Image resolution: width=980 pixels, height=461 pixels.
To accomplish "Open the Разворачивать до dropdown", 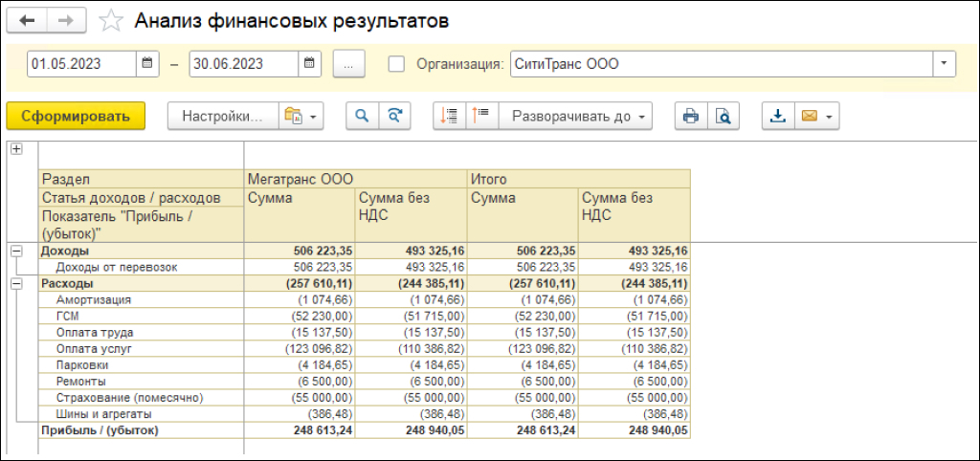I will (x=575, y=116).
